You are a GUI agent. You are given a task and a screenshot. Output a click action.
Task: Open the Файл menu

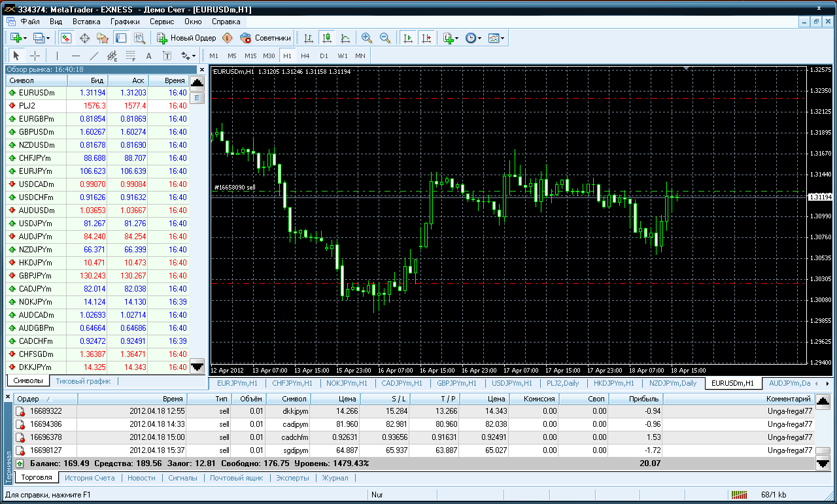pyautogui.click(x=30, y=21)
